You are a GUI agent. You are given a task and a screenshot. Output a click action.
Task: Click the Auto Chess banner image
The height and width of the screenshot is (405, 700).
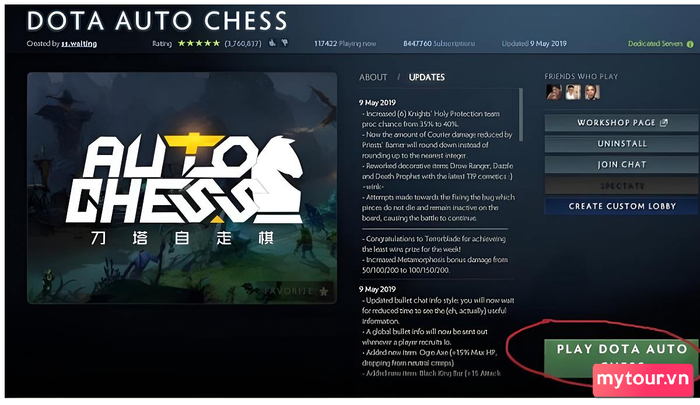click(182, 188)
